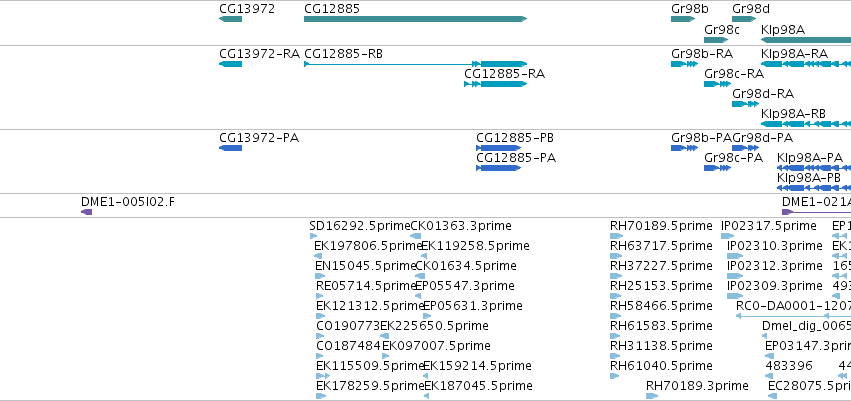Image resolution: width=851 pixels, height=401 pixels.
Task: Select the CG12885 gene bar
Action: pyautogui.click(x=415, y=19)
